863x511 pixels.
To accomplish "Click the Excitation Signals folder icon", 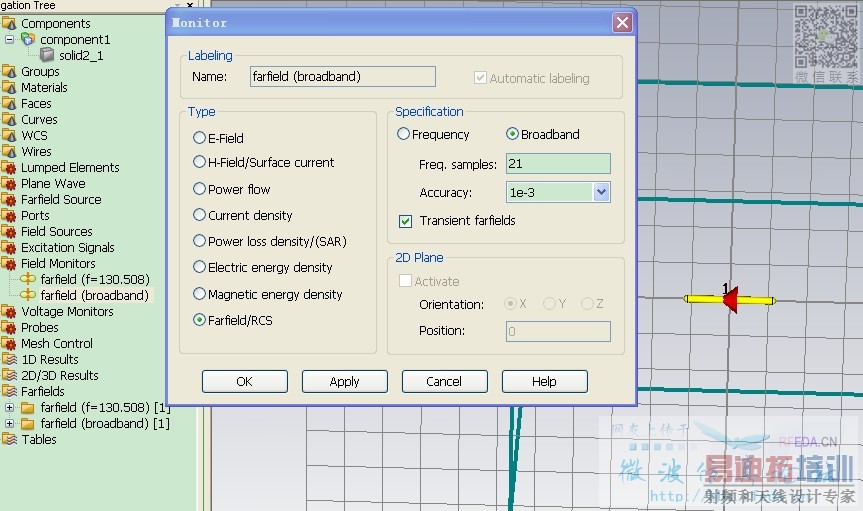I will pos(9,247).
